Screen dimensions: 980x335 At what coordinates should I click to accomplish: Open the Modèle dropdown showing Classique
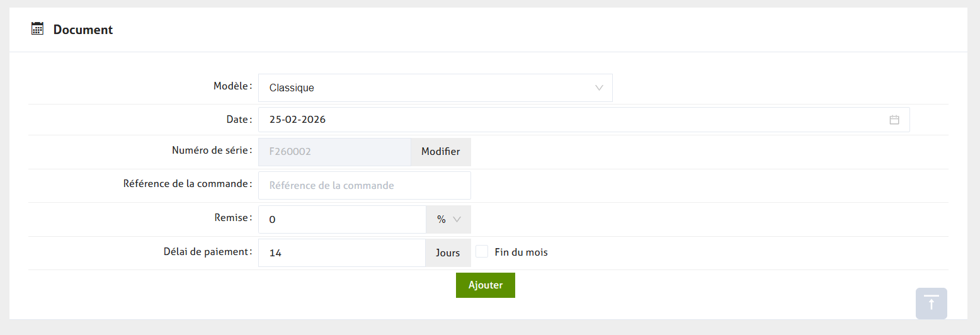pos(435,88)
